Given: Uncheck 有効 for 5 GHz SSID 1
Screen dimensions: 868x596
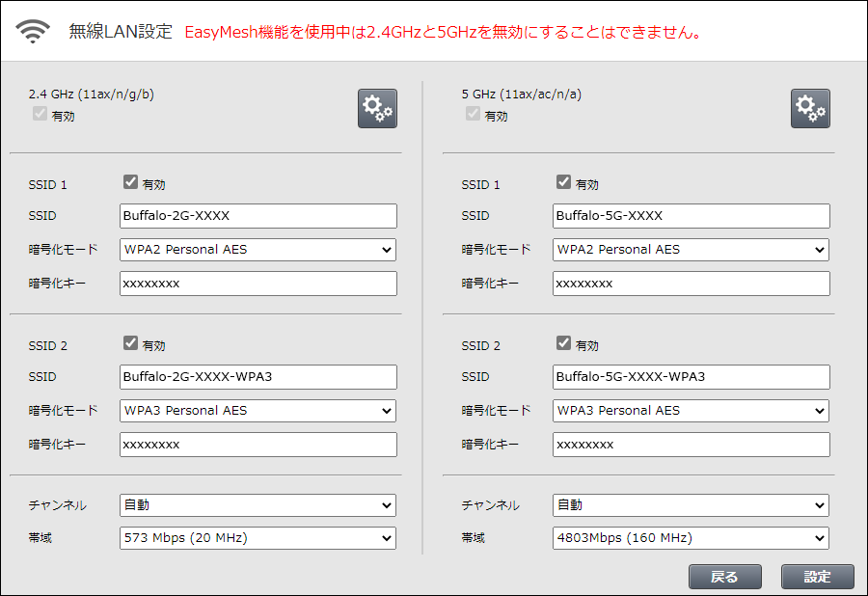Looking at the screenshot, I should click(563, 182).
